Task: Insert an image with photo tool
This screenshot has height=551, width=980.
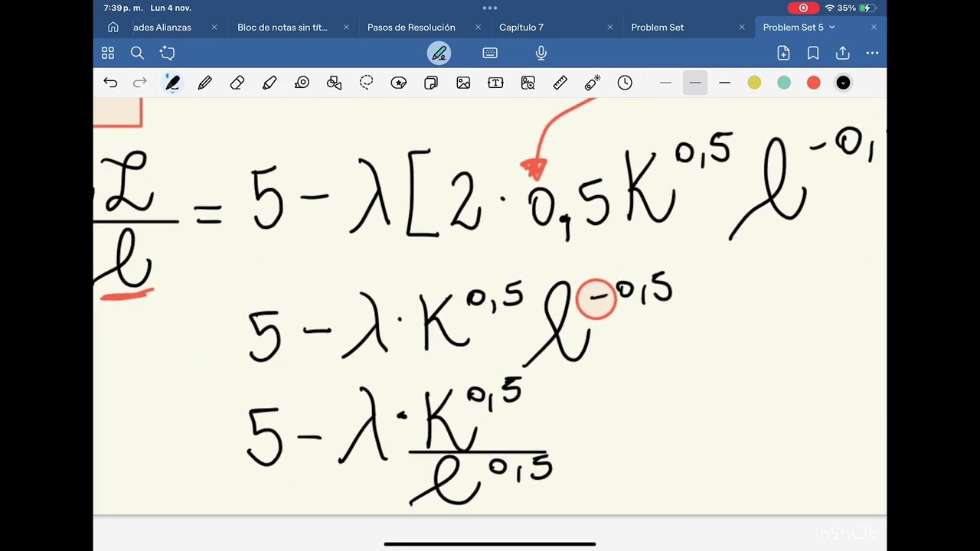Action: tap(463, 83)
